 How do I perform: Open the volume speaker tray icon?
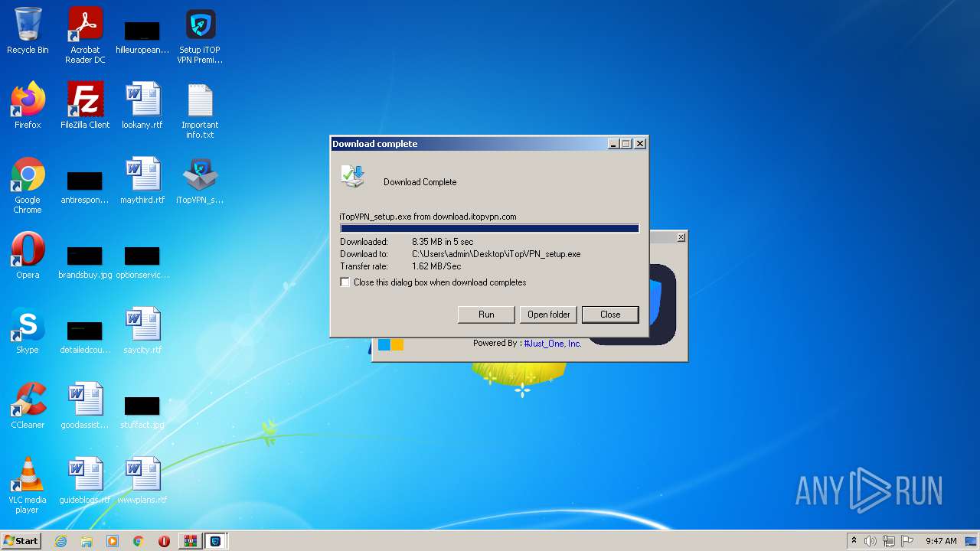(x=871, y=541)
